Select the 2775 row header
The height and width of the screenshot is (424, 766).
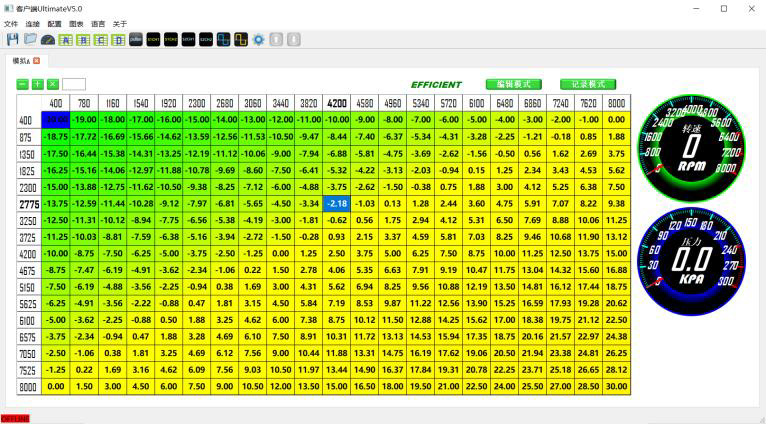26,203
